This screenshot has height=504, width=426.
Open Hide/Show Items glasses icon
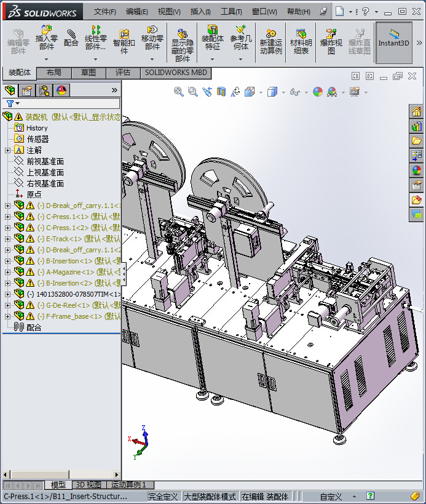pos(294,92)
